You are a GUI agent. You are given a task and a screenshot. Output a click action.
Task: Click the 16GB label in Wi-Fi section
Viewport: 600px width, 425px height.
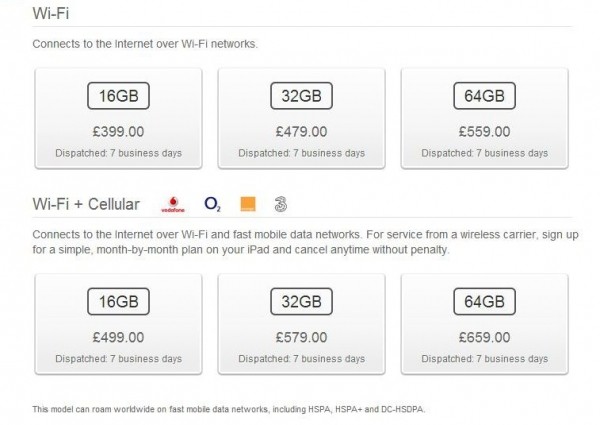[118, 96]
